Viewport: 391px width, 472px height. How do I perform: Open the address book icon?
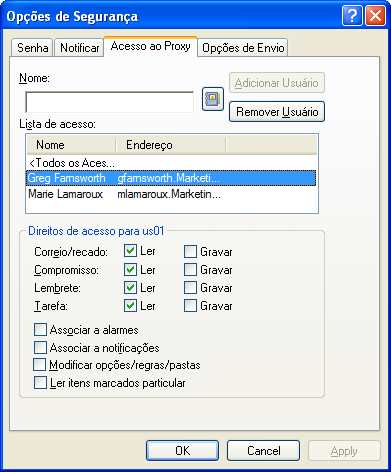[x=213, y=99]
